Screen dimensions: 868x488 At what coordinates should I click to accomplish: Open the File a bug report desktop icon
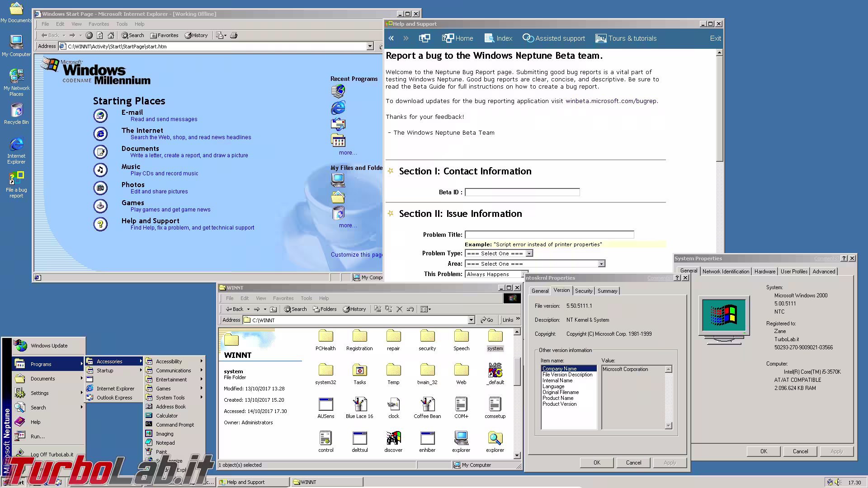click(16, 185)
